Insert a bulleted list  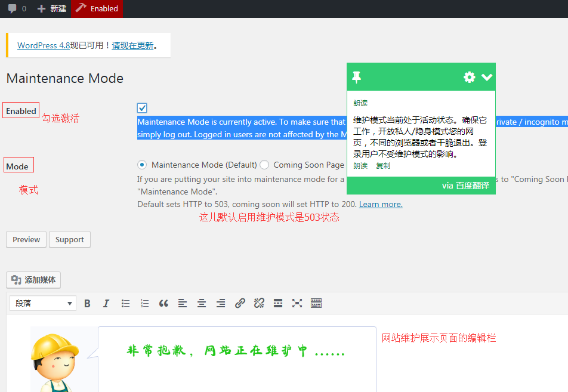click(125, 303)
